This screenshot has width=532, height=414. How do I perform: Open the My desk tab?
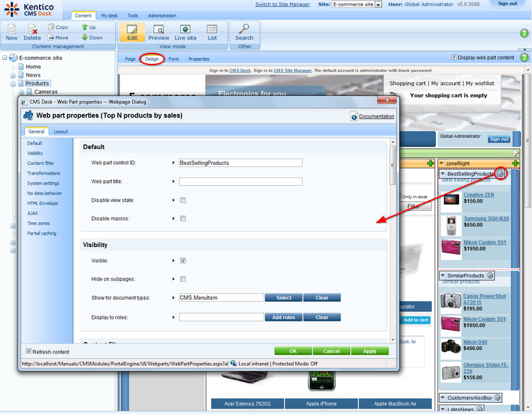point(109,15)
